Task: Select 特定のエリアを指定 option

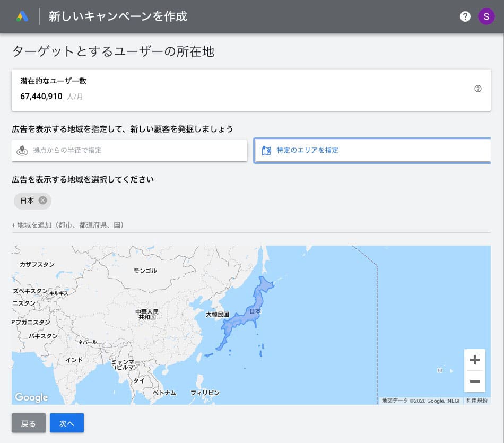Action: (372, 151)
